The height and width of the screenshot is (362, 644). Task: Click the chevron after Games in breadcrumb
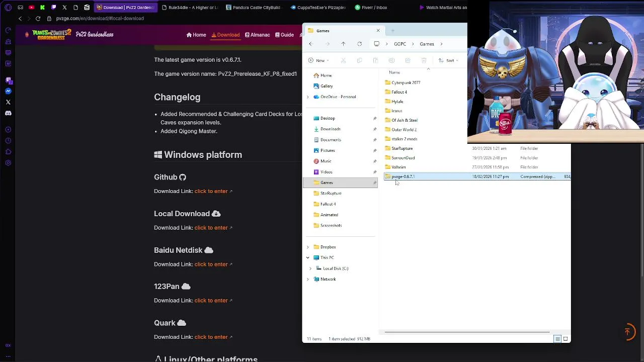coord(441,44)
